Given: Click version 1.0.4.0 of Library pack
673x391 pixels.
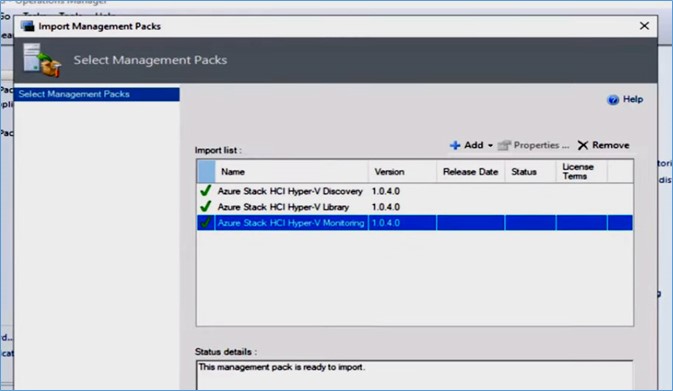Looking at the screenshot, I should (x=385, y=207).
